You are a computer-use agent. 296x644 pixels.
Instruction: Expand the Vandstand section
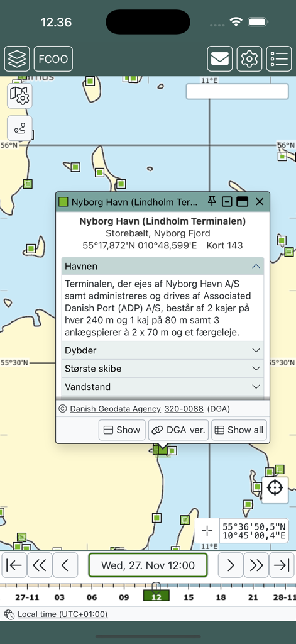click(x=163, y=387)
